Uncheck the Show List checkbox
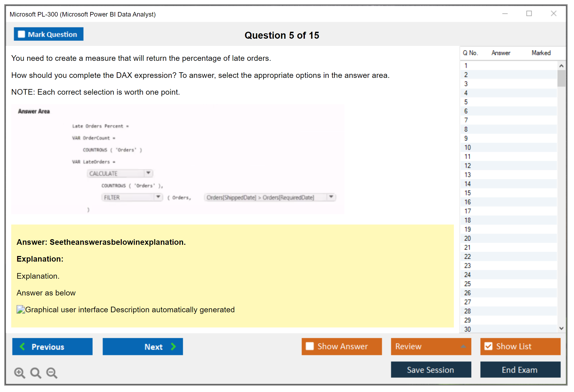Image resolution: width=574 pixels, height=392 pixels. 488,346
